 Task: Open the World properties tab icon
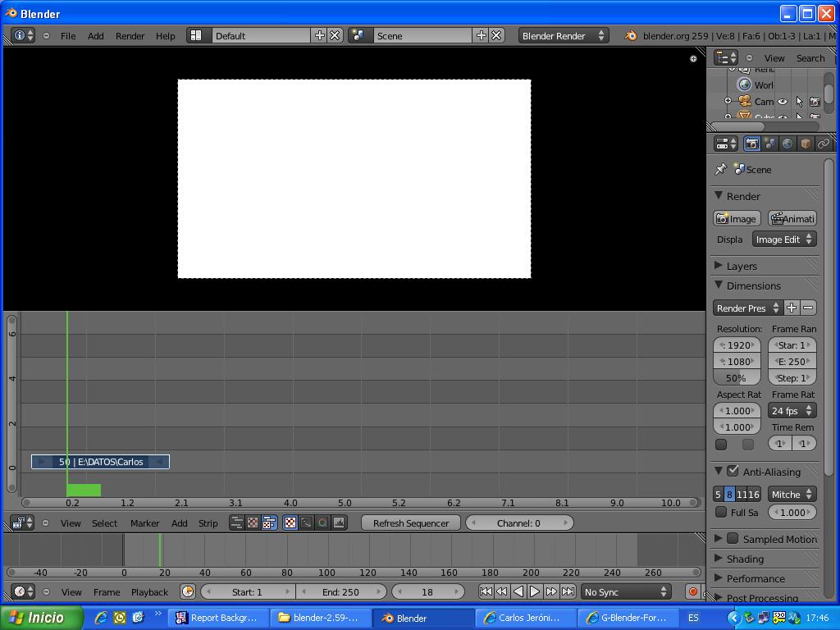coord(787,144)
